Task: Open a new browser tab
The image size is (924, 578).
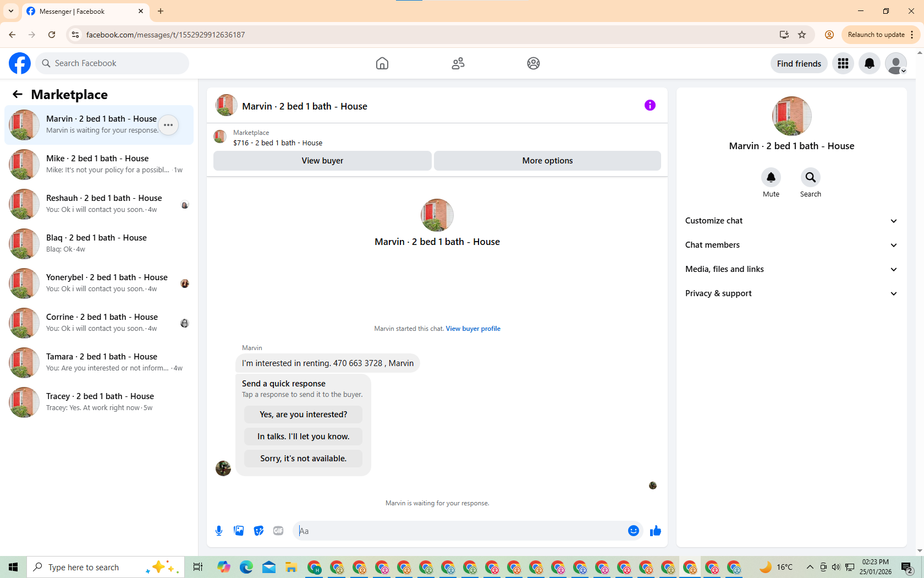Action: (x=161, y=11)
